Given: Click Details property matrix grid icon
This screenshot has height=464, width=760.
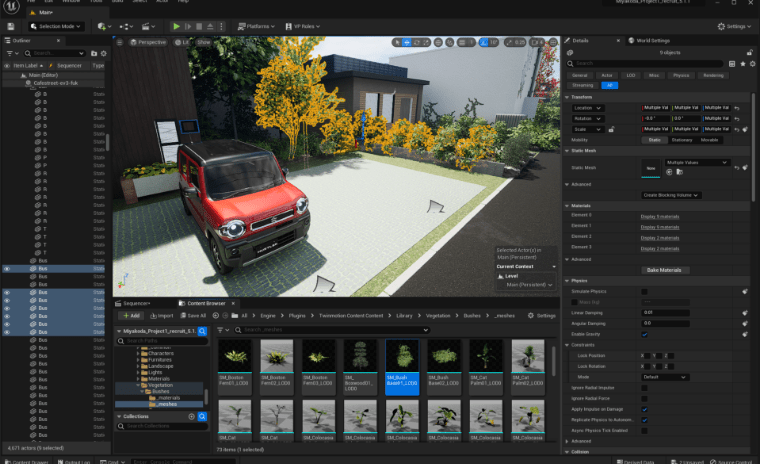Looking at the screenshot, I should click(732, 64).
